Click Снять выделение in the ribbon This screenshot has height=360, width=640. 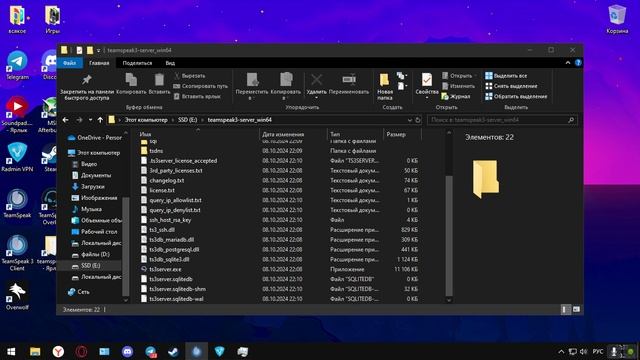(x=511, y=86)
